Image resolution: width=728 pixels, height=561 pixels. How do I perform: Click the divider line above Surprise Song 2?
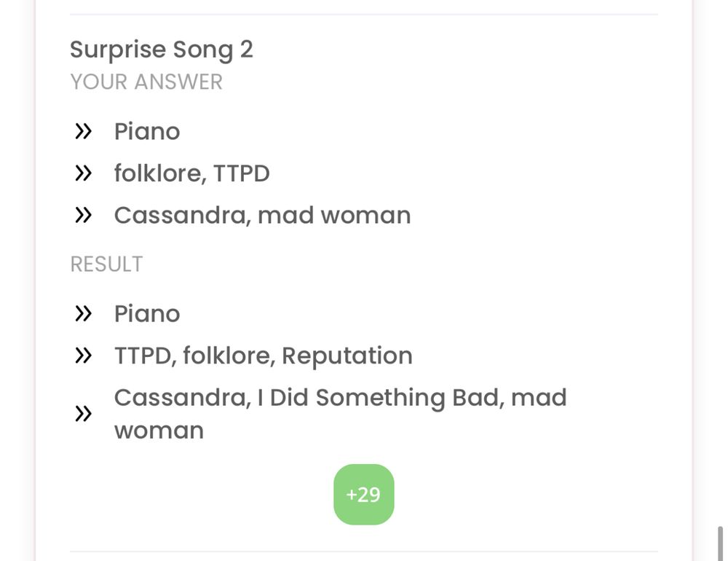coord(364,15)
